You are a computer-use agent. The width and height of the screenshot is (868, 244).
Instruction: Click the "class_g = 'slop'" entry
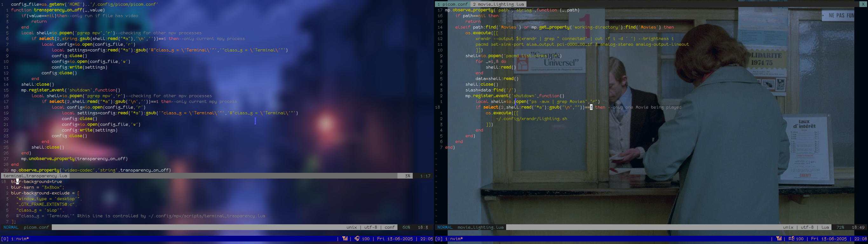pos(40,210)
